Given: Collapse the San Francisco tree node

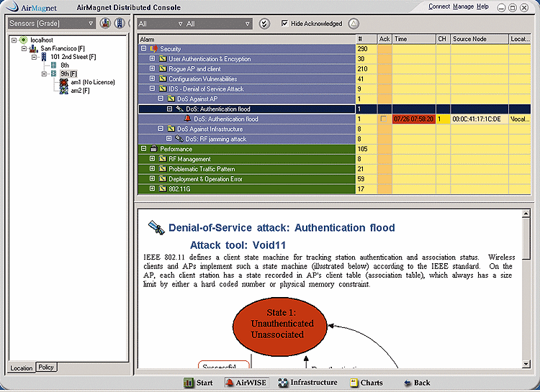Looking at the screenshot, I should click(x=24, y=48).
